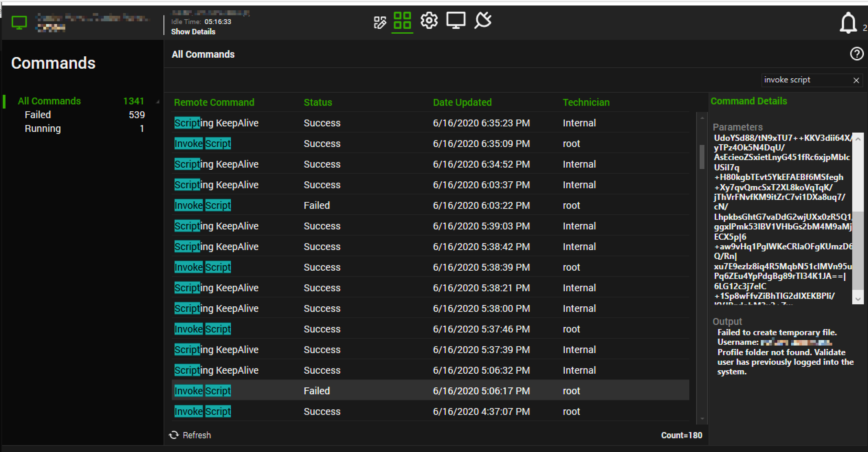Screen dimensions: 868x452
Task: Select the Failed filter in the sidebar
Action: pos(37,114)
